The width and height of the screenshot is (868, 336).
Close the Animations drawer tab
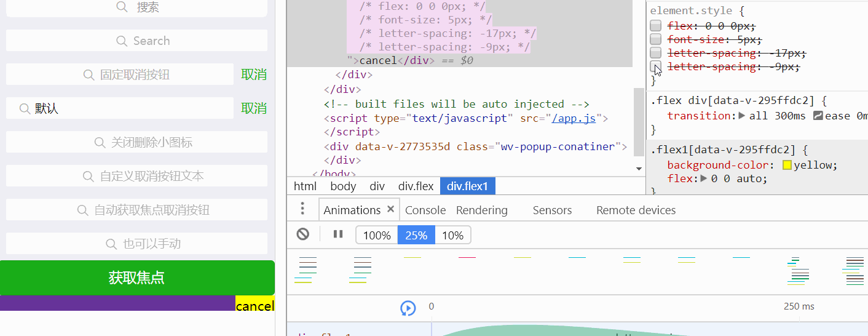point(390,209)
